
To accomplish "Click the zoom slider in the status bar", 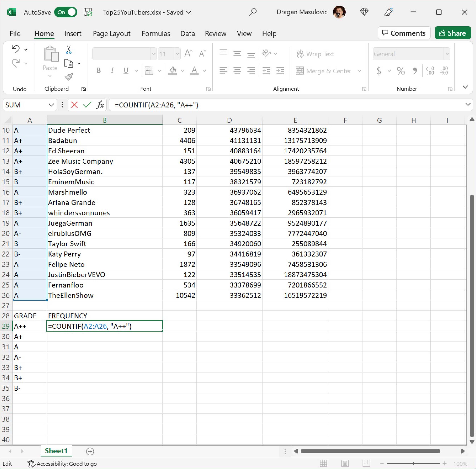I will 413,464.
